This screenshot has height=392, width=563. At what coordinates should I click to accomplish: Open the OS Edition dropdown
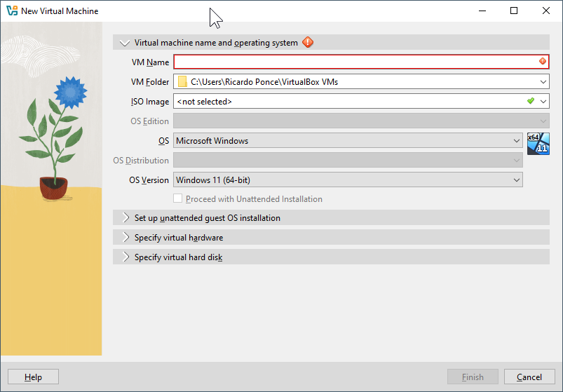(361, 121)
